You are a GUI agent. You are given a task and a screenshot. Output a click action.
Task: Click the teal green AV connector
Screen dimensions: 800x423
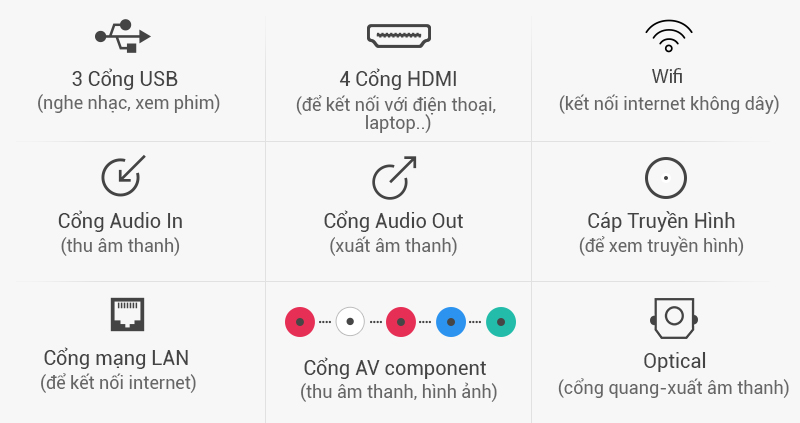click(x=501, y=322)
